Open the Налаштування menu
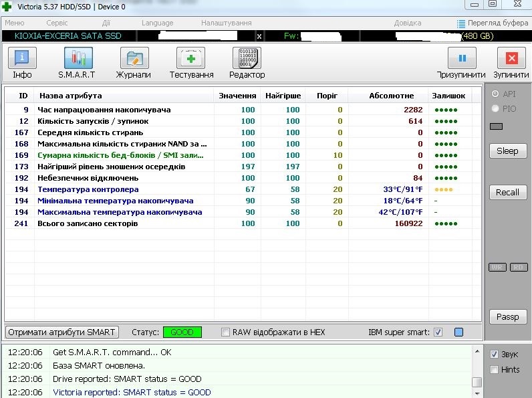Image resolution: width=532 pixels, height=398 pixels. point(227,23)
